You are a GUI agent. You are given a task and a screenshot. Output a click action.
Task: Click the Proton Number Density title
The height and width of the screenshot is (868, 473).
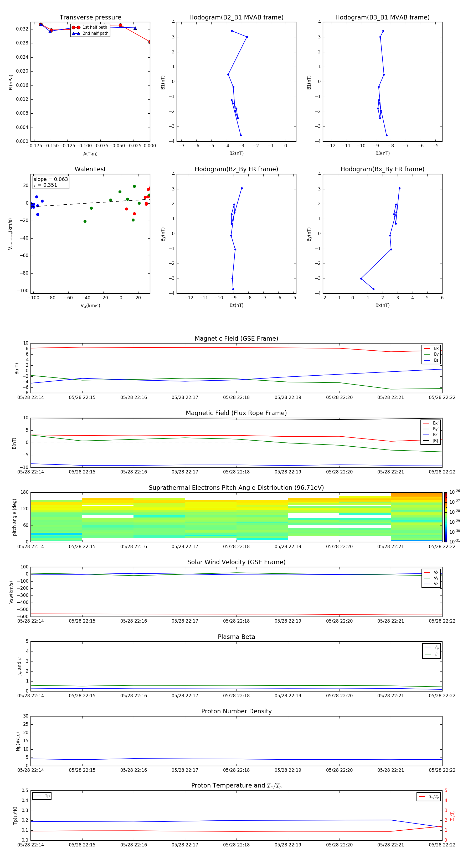236,711
